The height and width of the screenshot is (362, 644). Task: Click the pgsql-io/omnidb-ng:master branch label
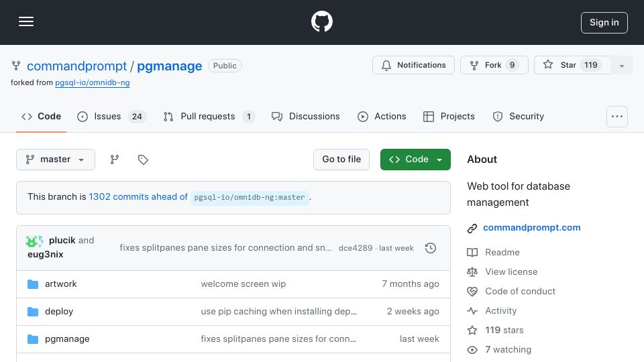250,197
